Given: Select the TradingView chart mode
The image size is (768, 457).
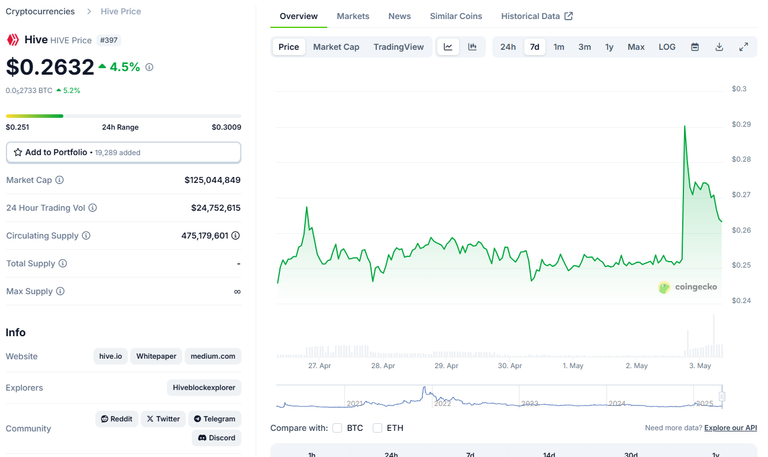Looking at the screenshot, I should (x=399, y=47).
